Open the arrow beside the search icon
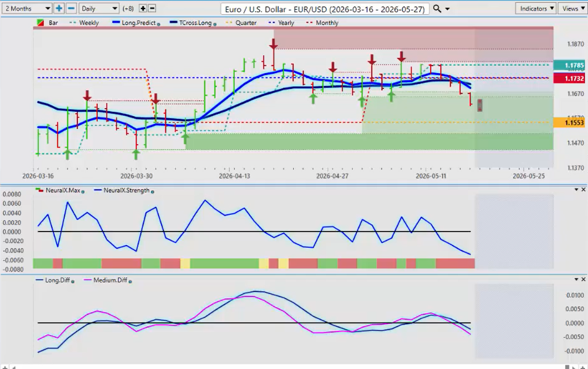 click(x=447, y=9)
